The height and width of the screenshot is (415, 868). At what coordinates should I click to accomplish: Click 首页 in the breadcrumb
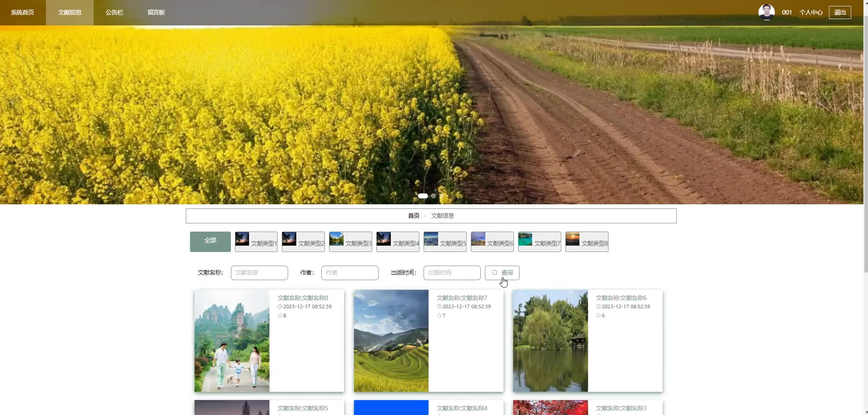coord(414,216)
